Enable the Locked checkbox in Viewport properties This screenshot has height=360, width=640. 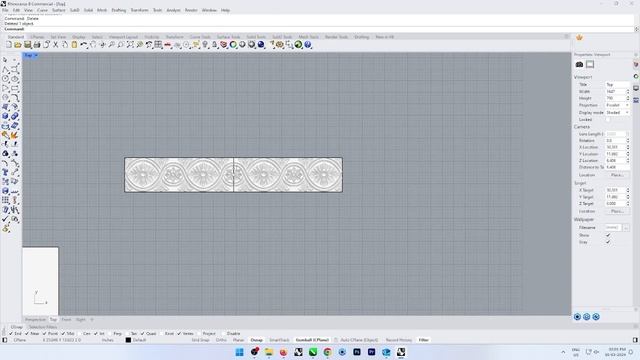[608, 120]
